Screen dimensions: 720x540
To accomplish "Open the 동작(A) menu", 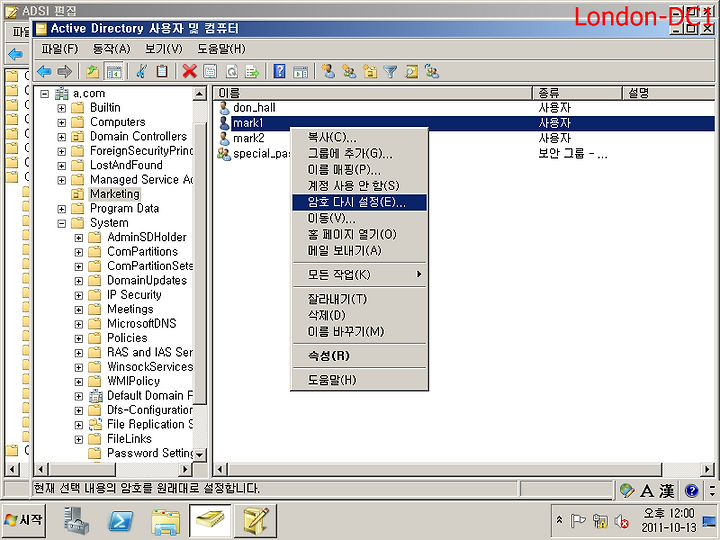I will click(112, 49).
